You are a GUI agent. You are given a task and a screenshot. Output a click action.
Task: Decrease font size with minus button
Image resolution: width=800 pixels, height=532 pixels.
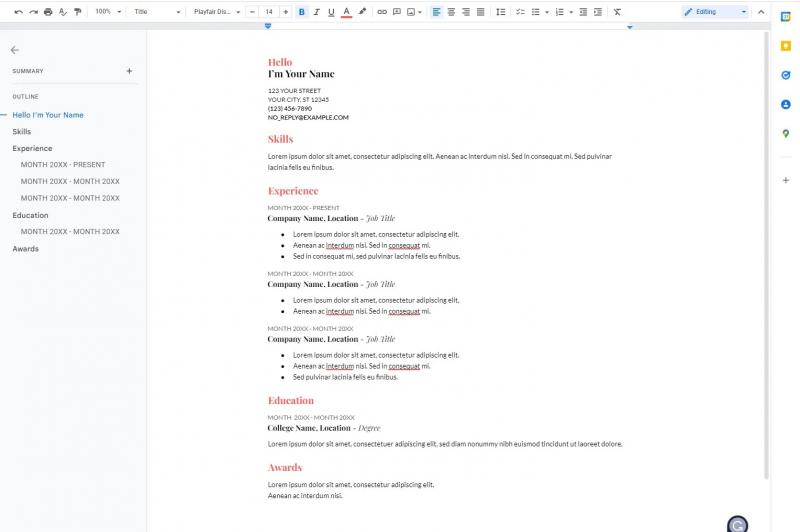tap(252, 12)
